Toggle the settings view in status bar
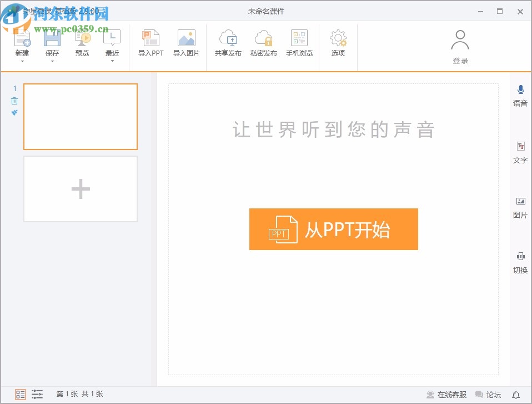532x404 pixels. (x=37, y=394)
